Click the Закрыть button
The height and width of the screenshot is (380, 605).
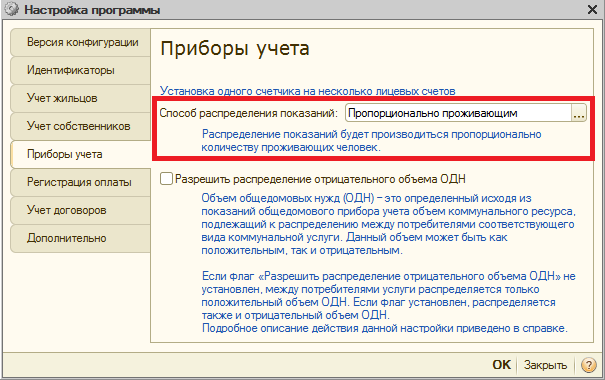(x=545, y=365)
